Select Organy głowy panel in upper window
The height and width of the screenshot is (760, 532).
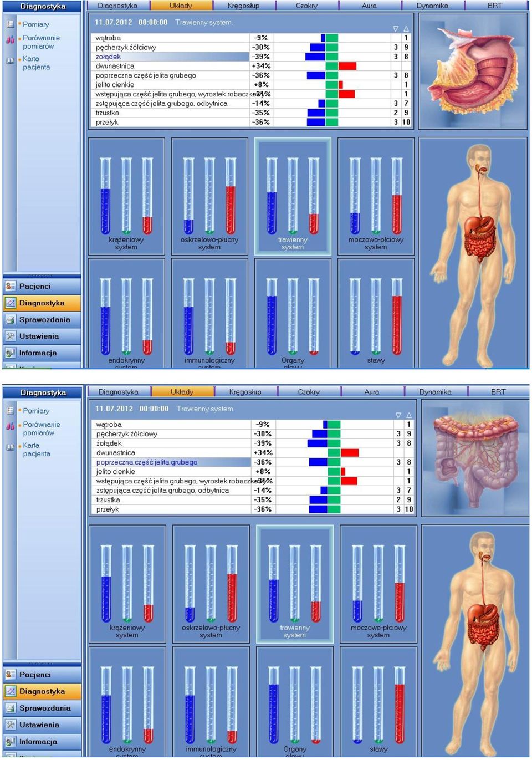tap(293, 313)
